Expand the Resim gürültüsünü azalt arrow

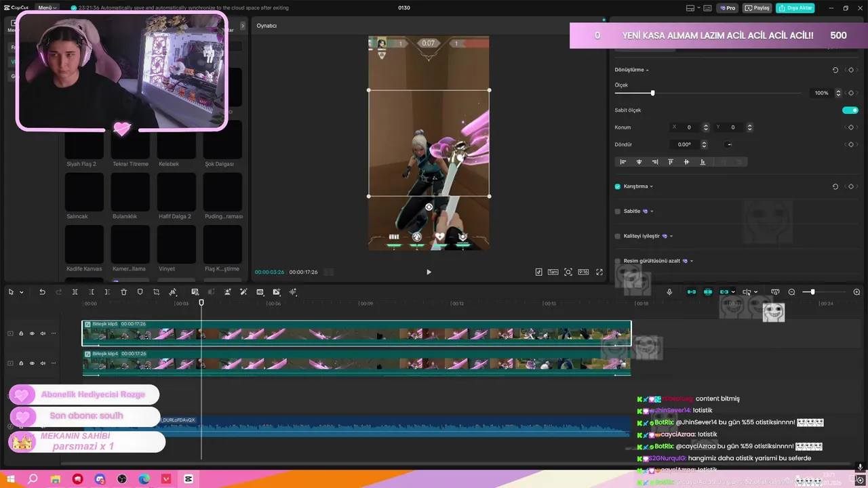(x=691, y=261)
